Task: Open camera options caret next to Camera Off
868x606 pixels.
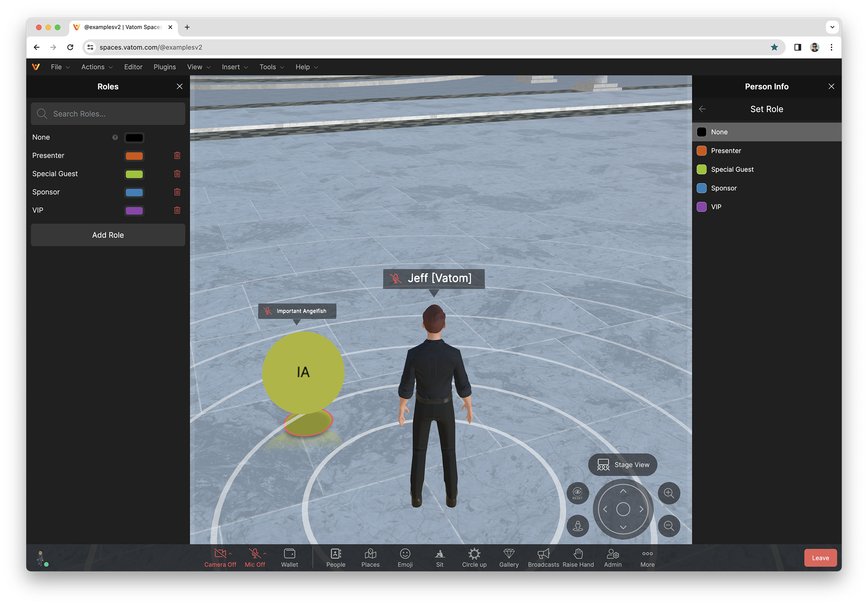Action: pos(230,554)
